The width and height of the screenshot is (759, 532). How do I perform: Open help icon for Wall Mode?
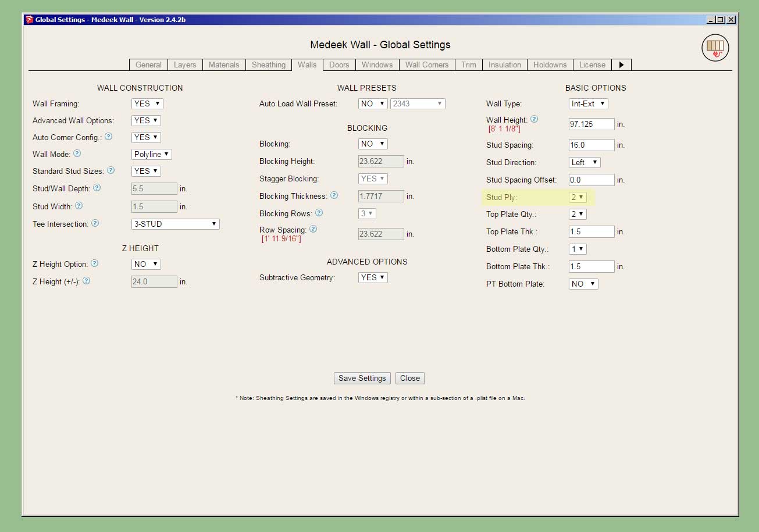(x=77, y=154)
